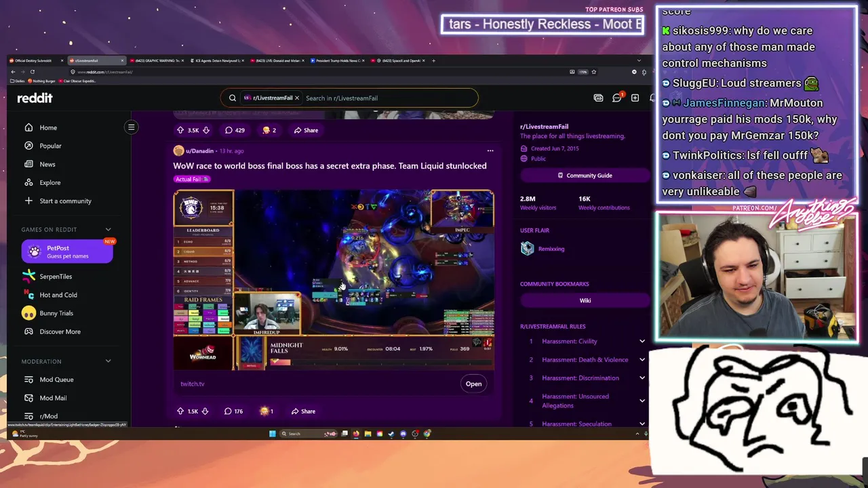Open the Wiki bookmark
This screenshot has width=868, height=488.
585,300
